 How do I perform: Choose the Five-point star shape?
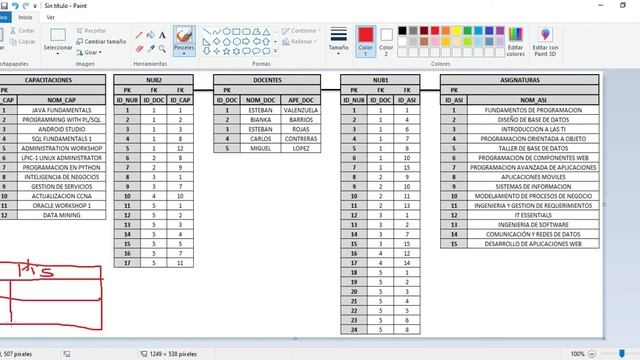point(226,51)
